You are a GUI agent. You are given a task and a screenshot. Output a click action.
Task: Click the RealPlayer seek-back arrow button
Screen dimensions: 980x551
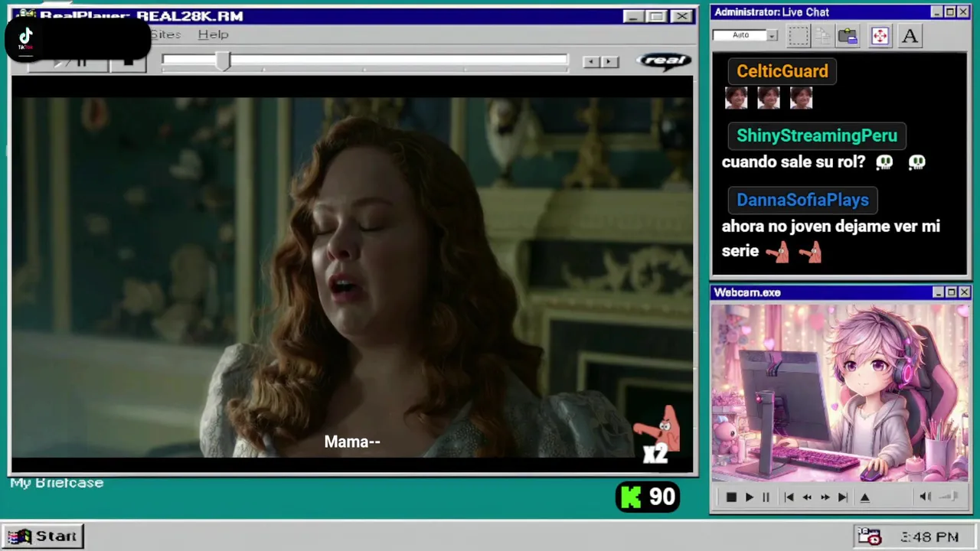[591, 62]
